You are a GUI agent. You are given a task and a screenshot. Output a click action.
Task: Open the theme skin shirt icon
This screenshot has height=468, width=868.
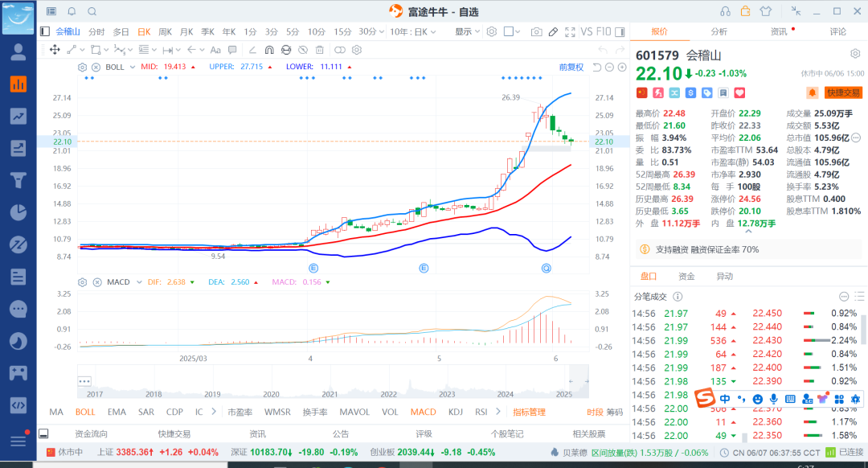point(764,11)
